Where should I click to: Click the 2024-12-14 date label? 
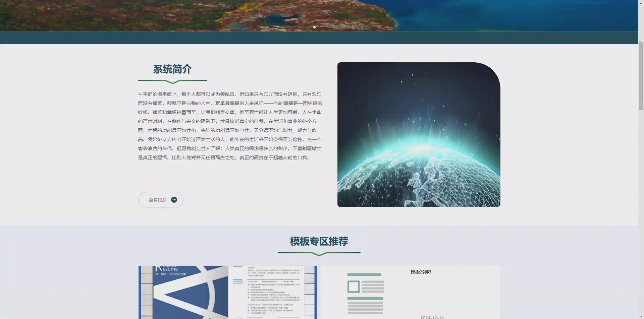click(433, 317)
